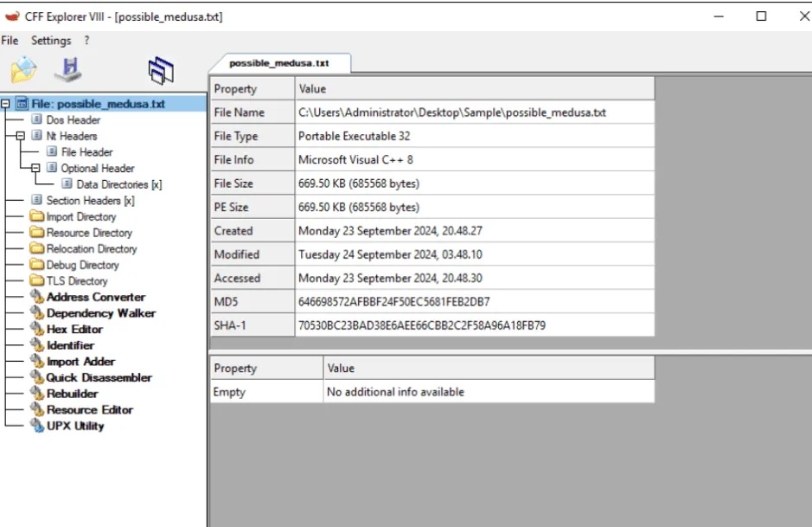Open Hex Editor tree label
Screen dimensions: 812x527
click(x=74, y=329)
